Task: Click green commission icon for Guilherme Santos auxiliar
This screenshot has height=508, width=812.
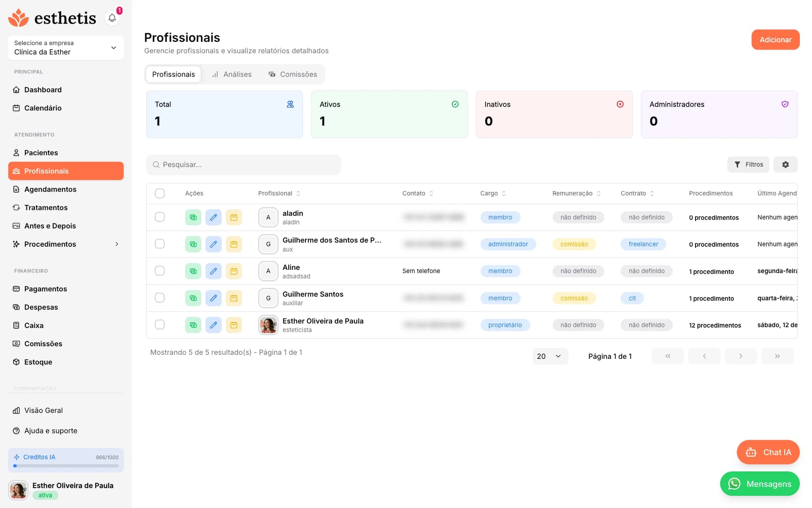Action: (x=193, y=298)
